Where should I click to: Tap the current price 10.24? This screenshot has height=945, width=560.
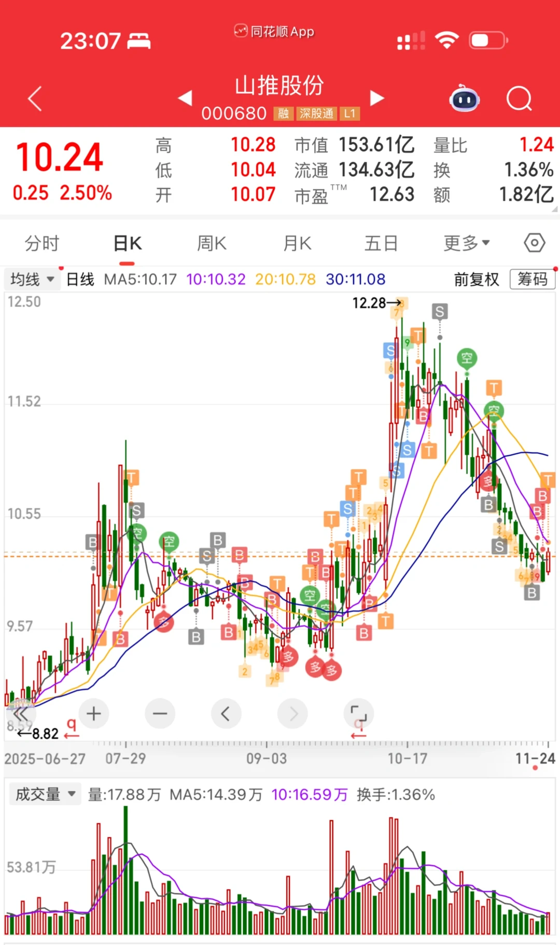click(x=60, y=158)
